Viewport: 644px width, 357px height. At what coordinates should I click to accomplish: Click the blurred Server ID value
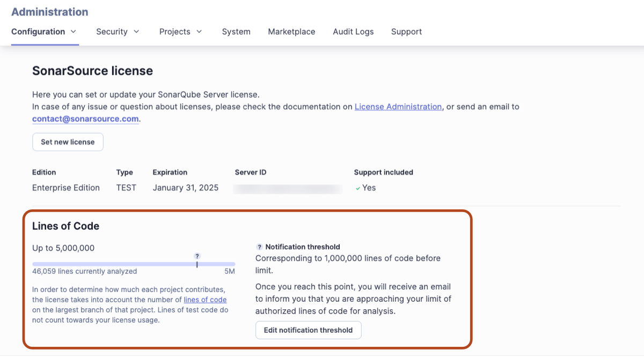(288, 188)
